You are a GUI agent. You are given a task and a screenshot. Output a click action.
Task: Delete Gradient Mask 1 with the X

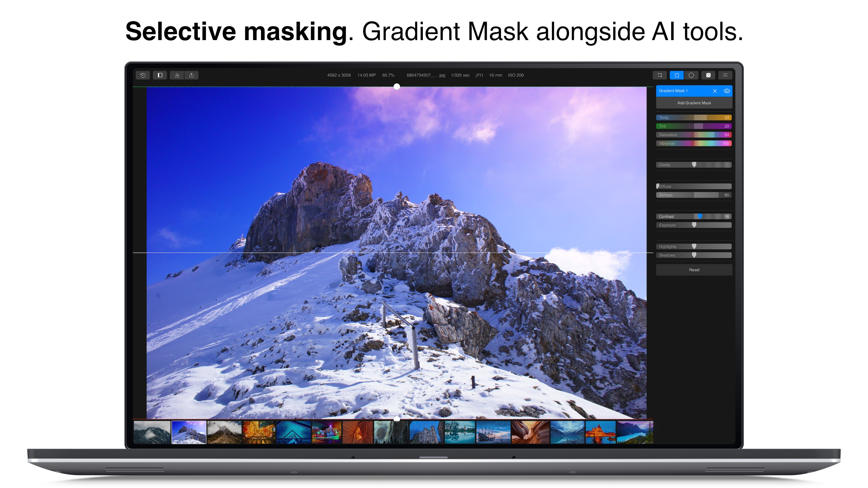715,91
